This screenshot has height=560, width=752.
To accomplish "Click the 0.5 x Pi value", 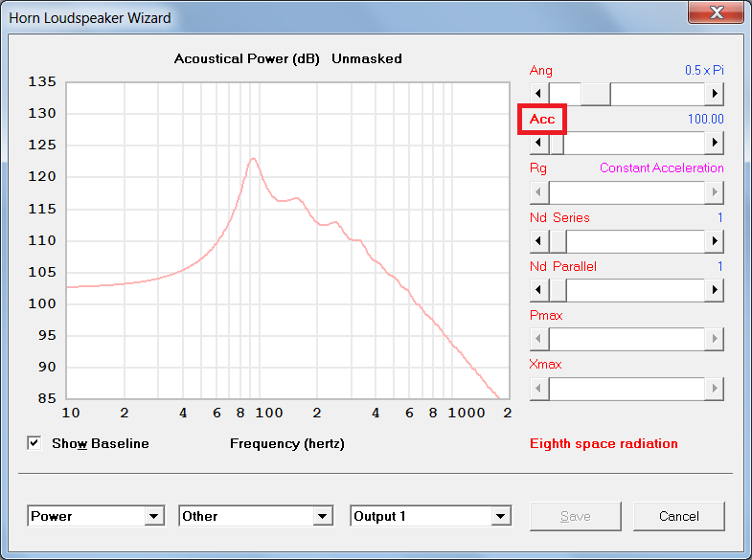I will pos(704,71).
